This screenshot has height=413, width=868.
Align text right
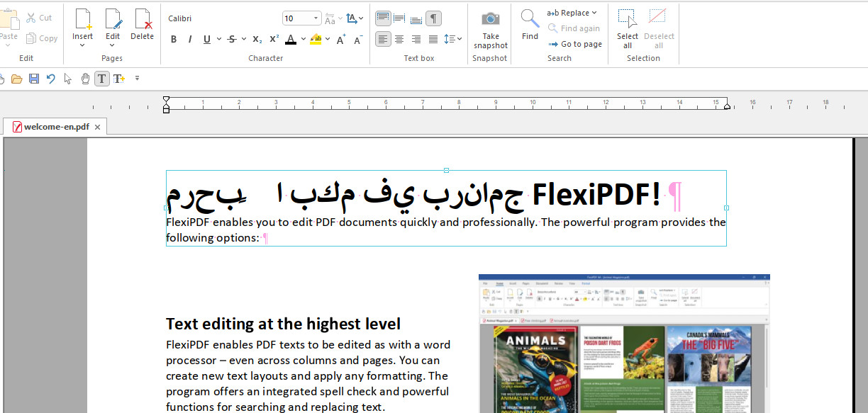click(416, 40)
